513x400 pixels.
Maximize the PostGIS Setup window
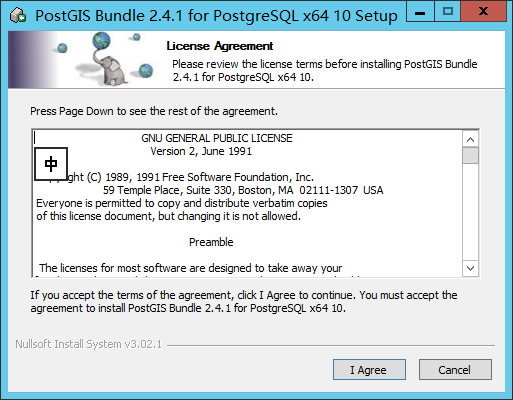[x=448, y=12]
